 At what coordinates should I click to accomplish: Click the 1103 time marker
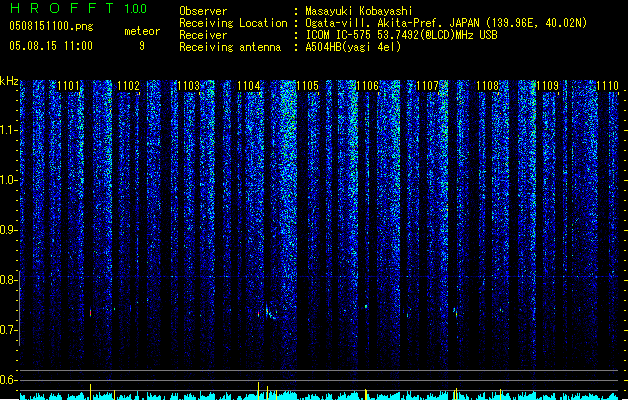pyautogui.click(x=189, y=86)
